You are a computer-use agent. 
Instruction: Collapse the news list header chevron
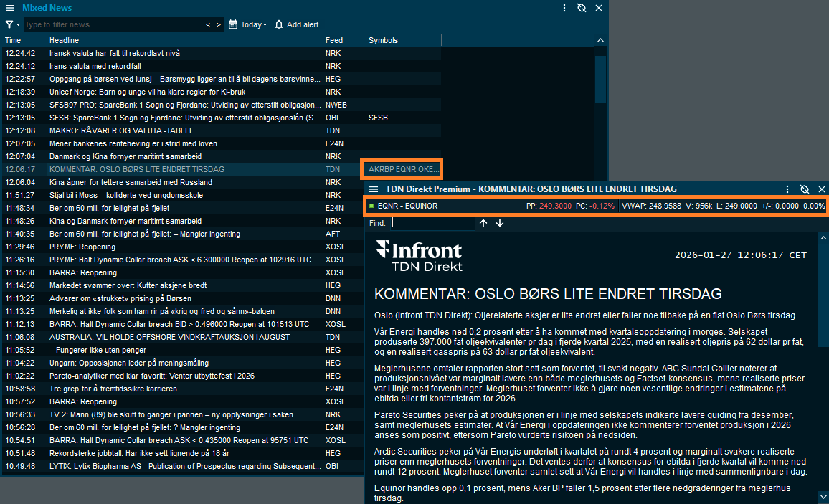pos(600,40)
